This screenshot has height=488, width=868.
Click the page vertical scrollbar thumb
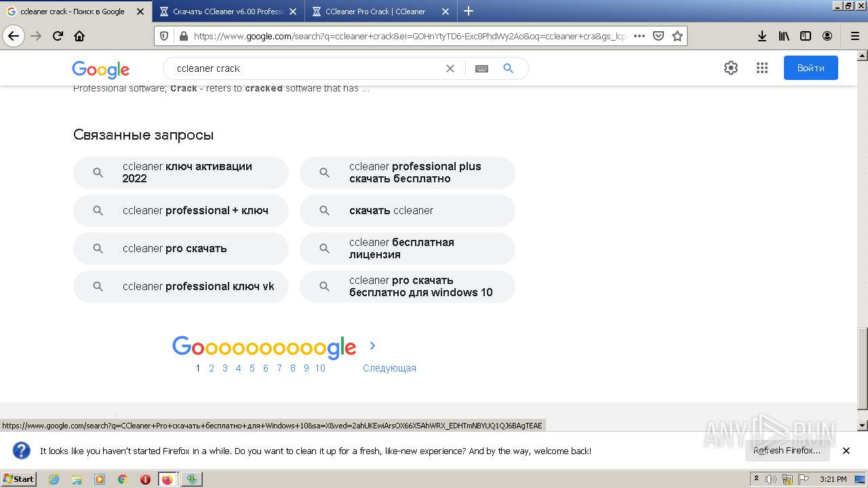(862, 368)
